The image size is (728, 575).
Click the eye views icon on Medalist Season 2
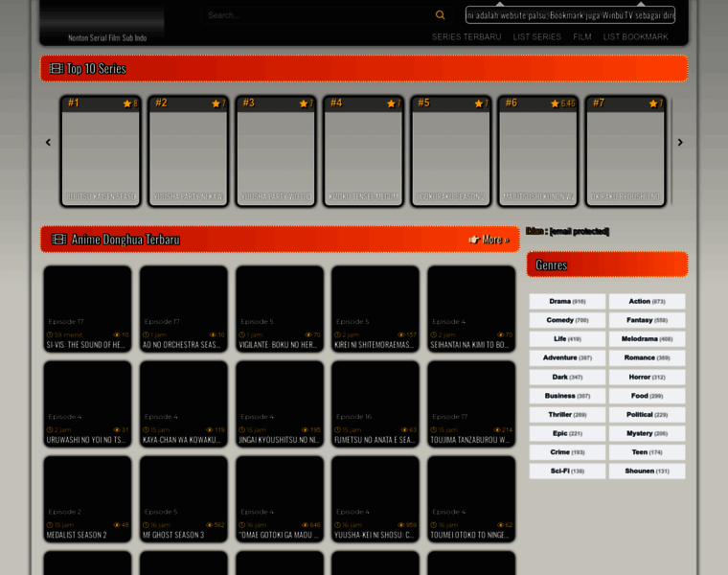(115, 525)
